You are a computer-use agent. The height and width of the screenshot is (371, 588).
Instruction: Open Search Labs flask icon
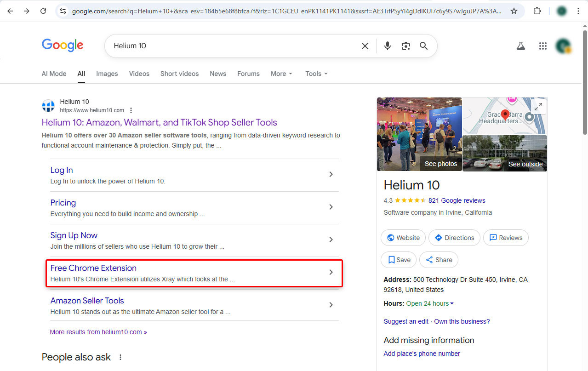point(520,46)
